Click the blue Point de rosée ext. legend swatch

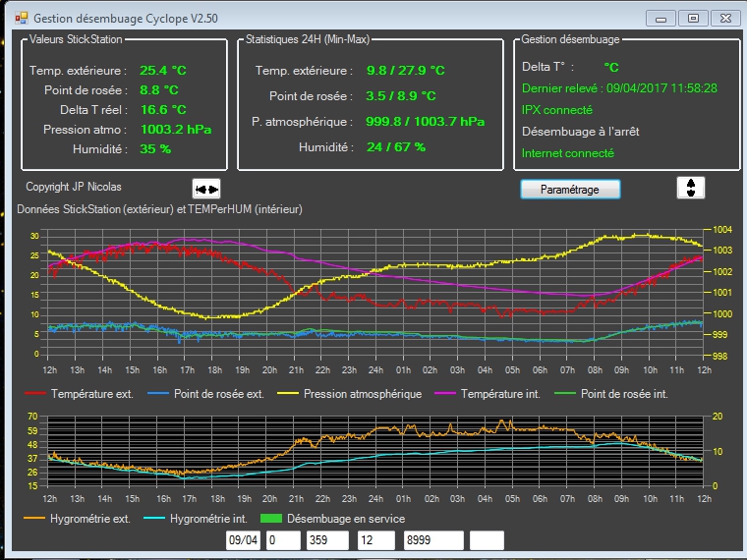pos(158,393)
